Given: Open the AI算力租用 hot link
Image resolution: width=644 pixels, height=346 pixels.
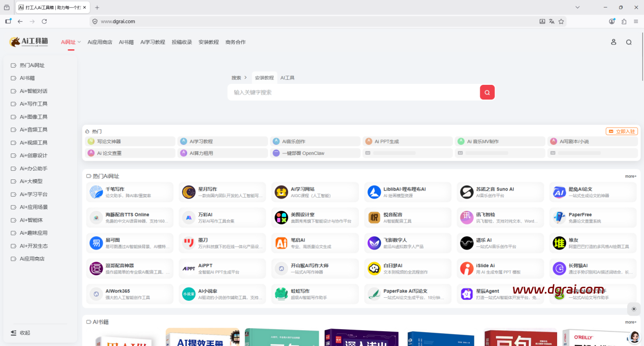Looking at the screenshot, I should [222, 153].
